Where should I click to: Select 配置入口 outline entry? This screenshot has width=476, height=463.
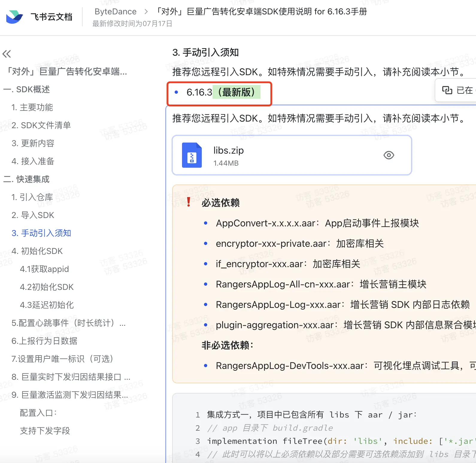pyautogui.click(x=38, y=413)
